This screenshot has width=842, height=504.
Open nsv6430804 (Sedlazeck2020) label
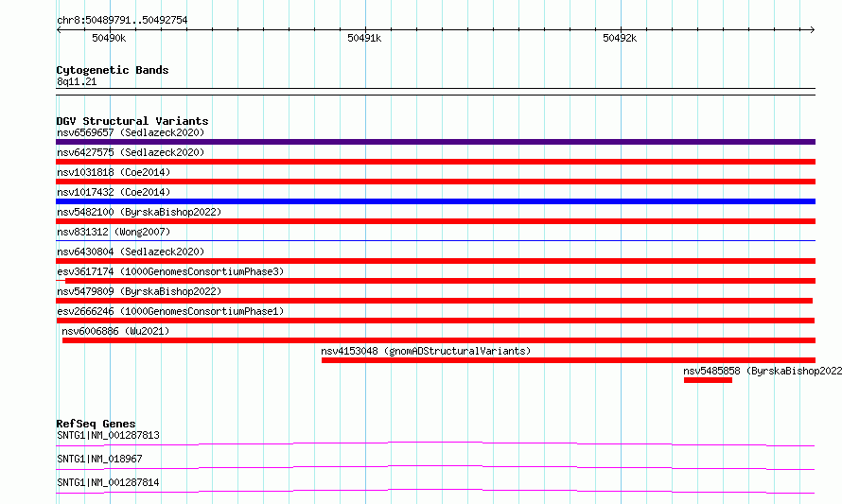131,252
